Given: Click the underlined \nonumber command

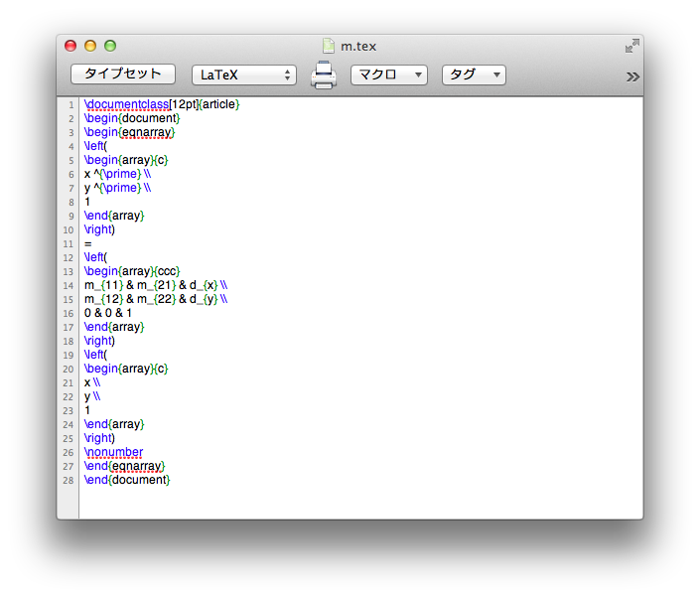Looking at the screenshot, I should click(x=113, y=452).
